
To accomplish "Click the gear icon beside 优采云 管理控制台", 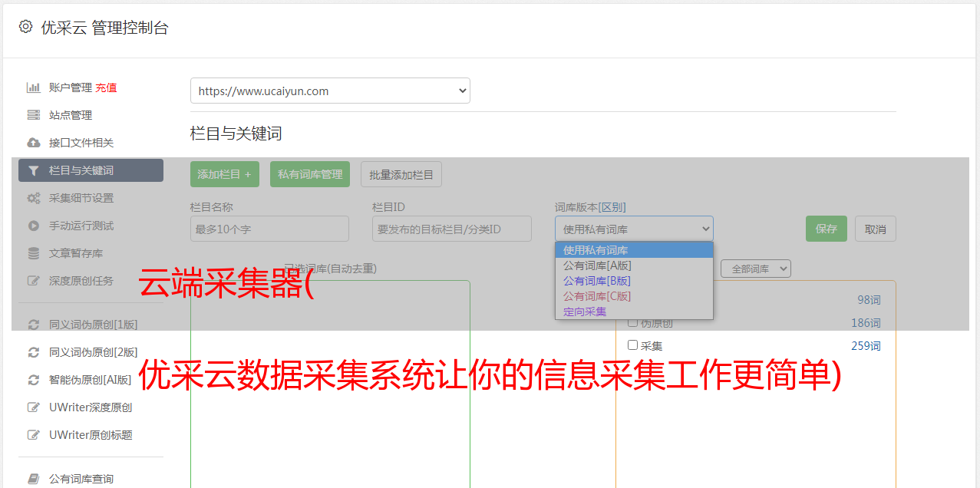I will point(25,27).
